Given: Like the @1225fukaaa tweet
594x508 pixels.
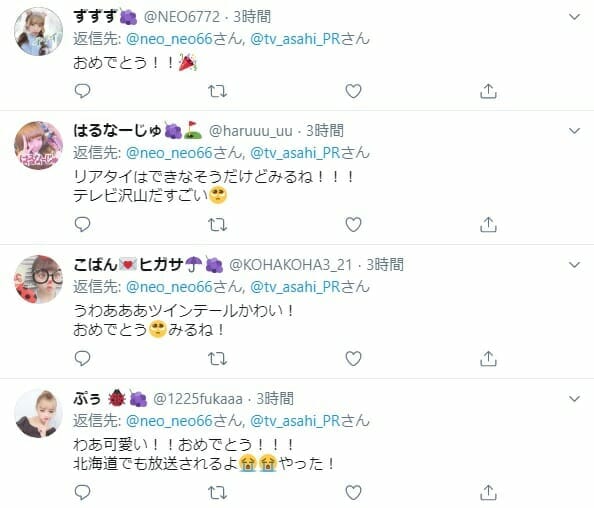Looking at the screenshot, I should 353,492.
